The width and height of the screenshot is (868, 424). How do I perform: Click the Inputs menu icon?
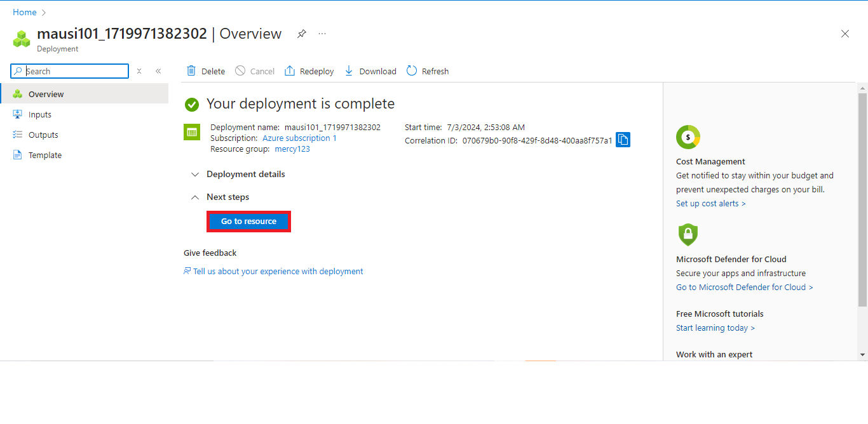click(18, 114)
